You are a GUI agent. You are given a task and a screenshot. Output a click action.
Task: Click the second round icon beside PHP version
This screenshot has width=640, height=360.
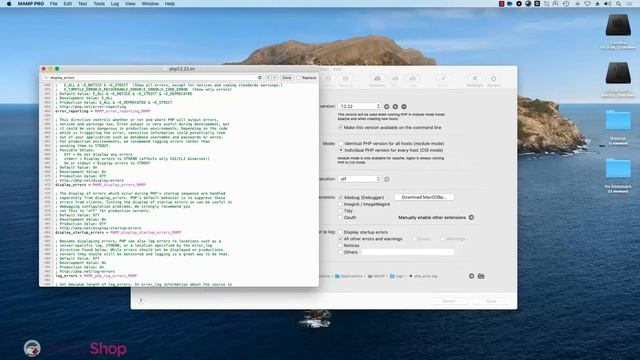pos(395,107)
